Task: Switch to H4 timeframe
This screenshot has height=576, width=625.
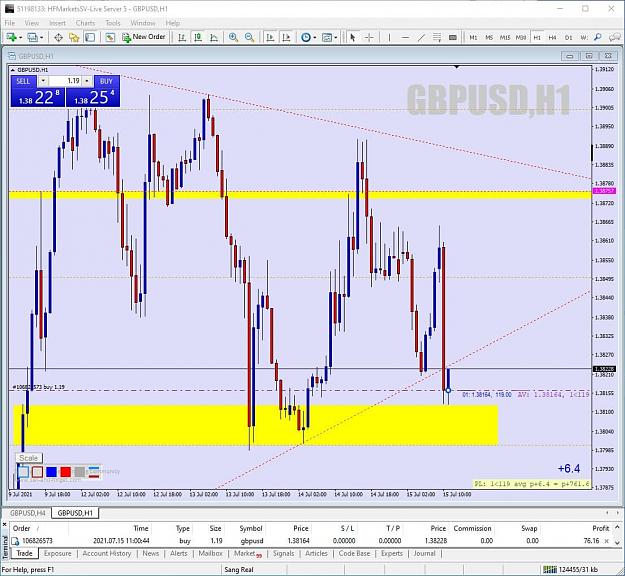Action: tap(552, 37)
